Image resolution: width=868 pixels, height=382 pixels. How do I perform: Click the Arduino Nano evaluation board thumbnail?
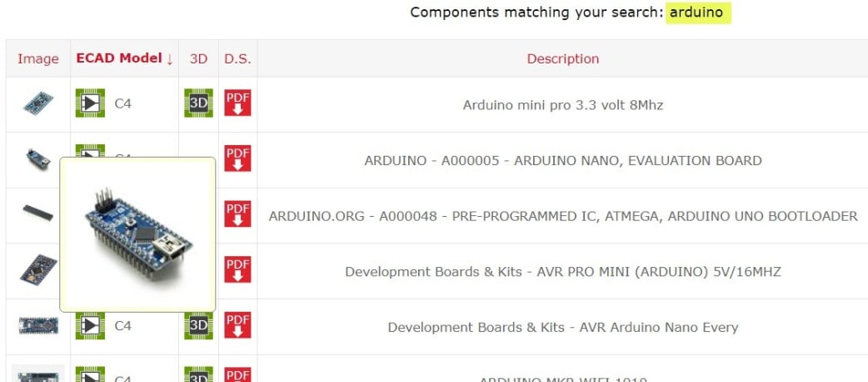pos(38,159)
